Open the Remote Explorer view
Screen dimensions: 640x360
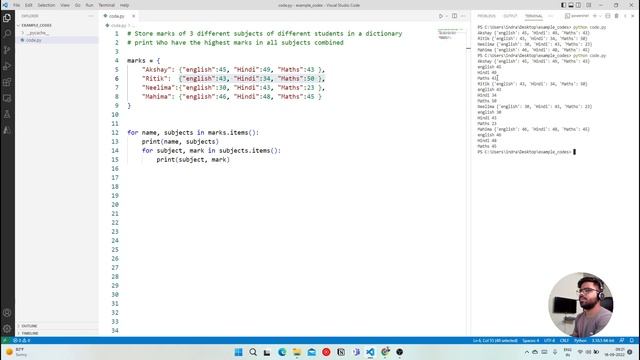[7, 98]
